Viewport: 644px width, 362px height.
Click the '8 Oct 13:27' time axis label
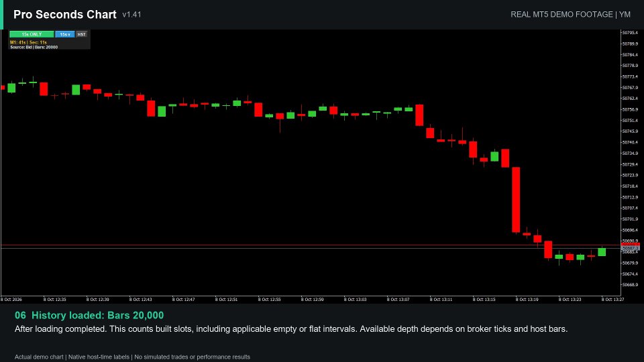coord(612,300)
